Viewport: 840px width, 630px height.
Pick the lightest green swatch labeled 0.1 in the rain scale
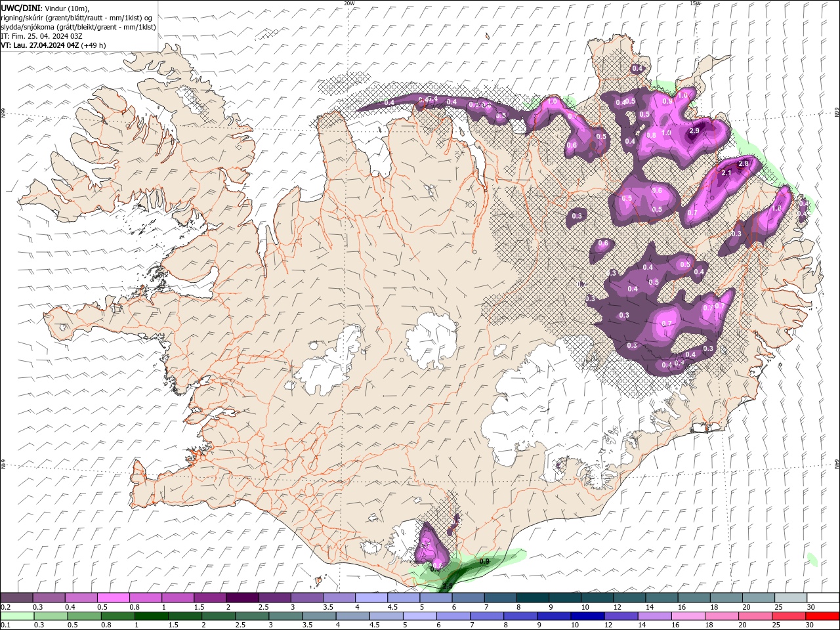(x=18, y=616)
